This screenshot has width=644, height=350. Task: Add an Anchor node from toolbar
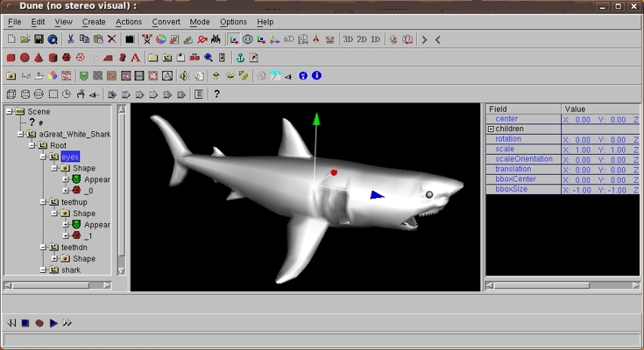coord(240,58)
